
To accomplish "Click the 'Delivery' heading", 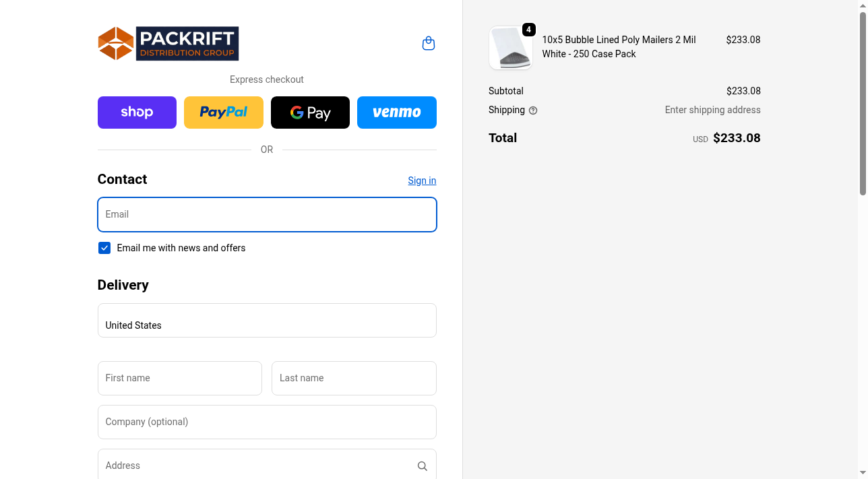I will pos(123,285).
